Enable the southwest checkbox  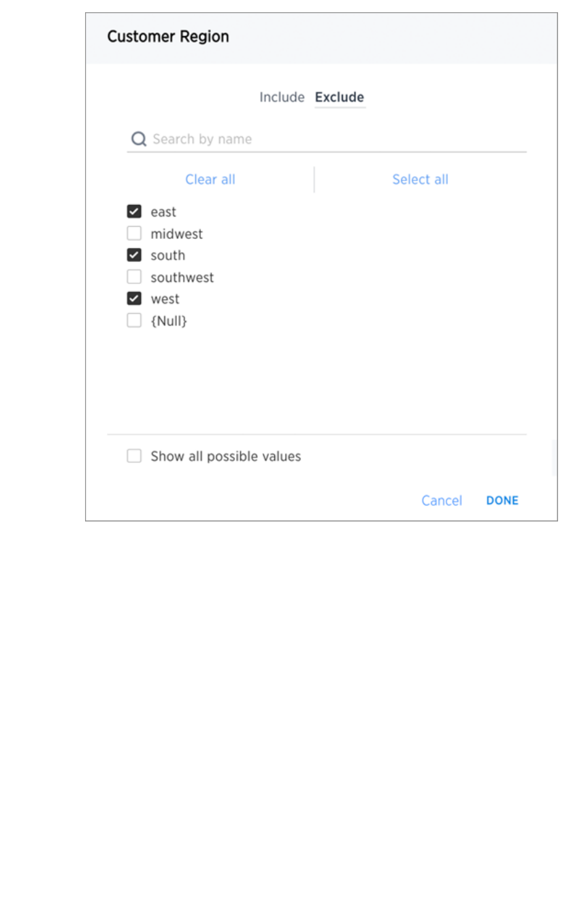click(134, 277)
